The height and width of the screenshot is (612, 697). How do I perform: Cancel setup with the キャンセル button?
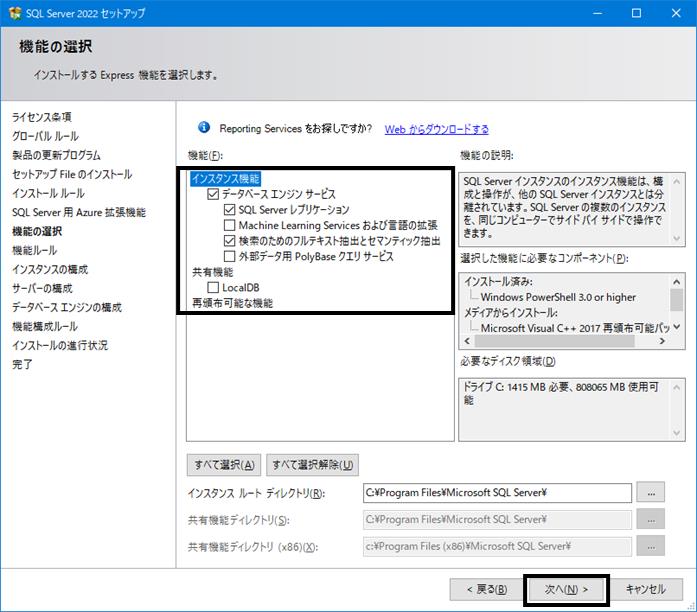pos(646,589)
